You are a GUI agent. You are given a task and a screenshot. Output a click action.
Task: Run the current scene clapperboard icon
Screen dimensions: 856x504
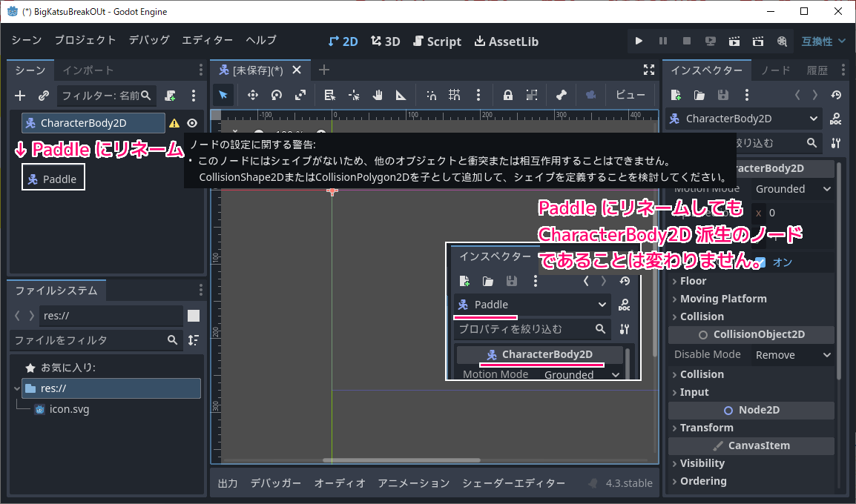[734, 41]
